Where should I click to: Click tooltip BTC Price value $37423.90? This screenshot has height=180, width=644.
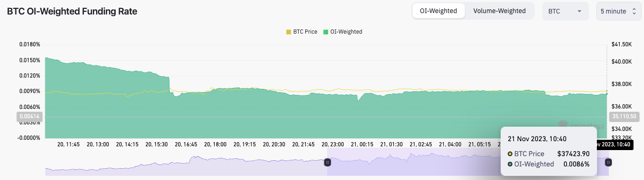pyautogui.click(x=574, y=153)
